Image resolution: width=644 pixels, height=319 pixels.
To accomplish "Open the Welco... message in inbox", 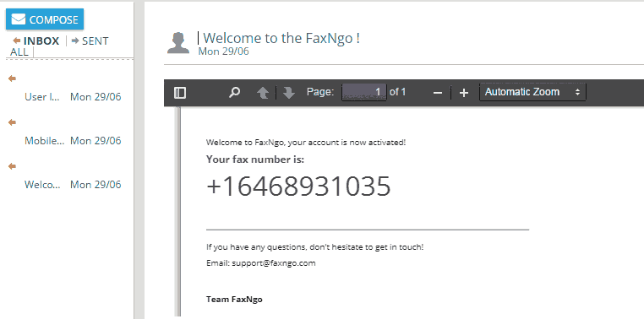I will point(73,185).
